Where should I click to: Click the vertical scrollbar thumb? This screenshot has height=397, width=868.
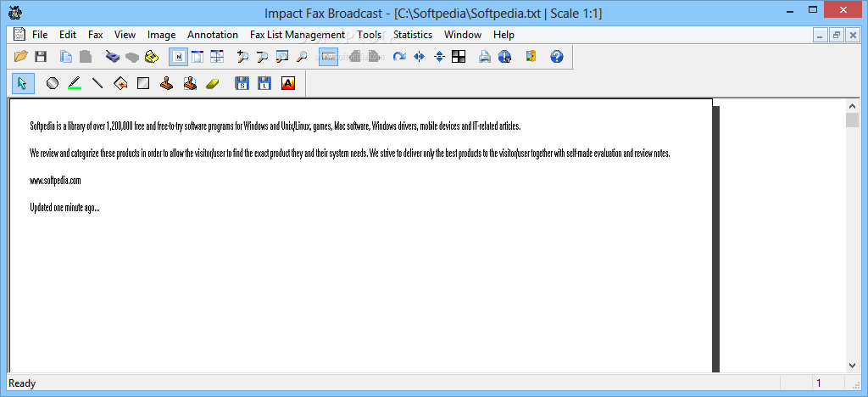[x=852, y=120]
